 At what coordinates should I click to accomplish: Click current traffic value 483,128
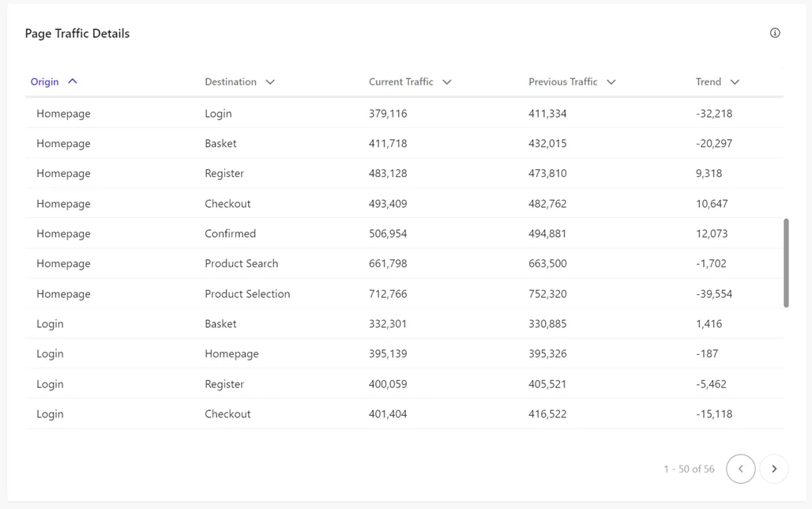coord(388,174)
